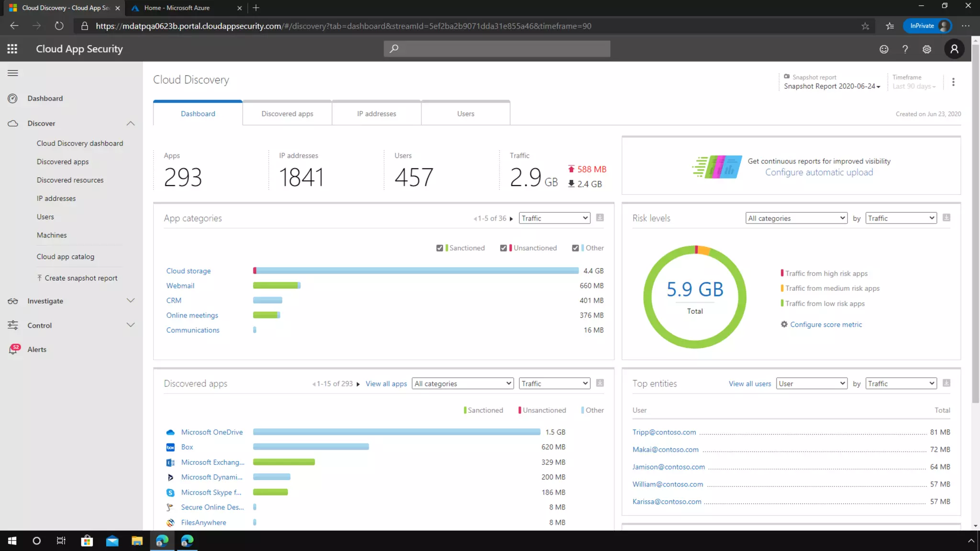This screenshot has height=551, width=980.
Task: Click the Cloud storage traffic bar
Action: [415, 271]
